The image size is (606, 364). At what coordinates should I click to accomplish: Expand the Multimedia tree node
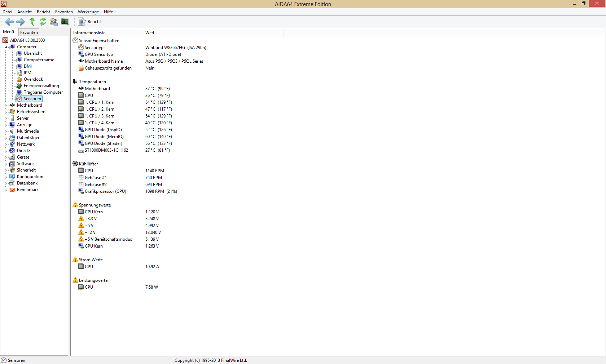pos(6,132)
